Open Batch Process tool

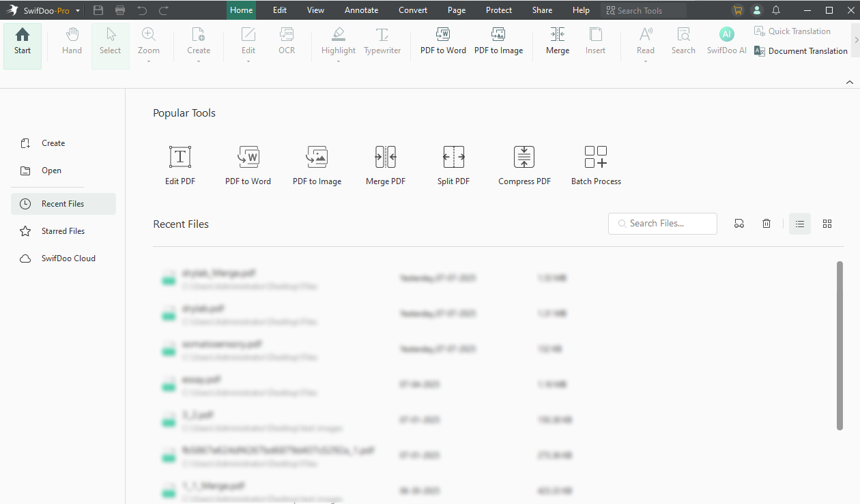596,165
